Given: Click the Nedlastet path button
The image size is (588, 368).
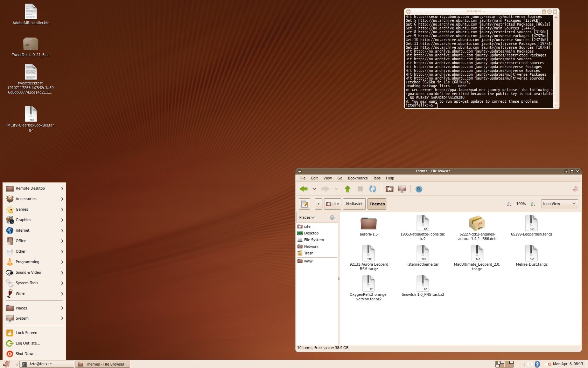Looking at the screenshot, I should [354, 204].
